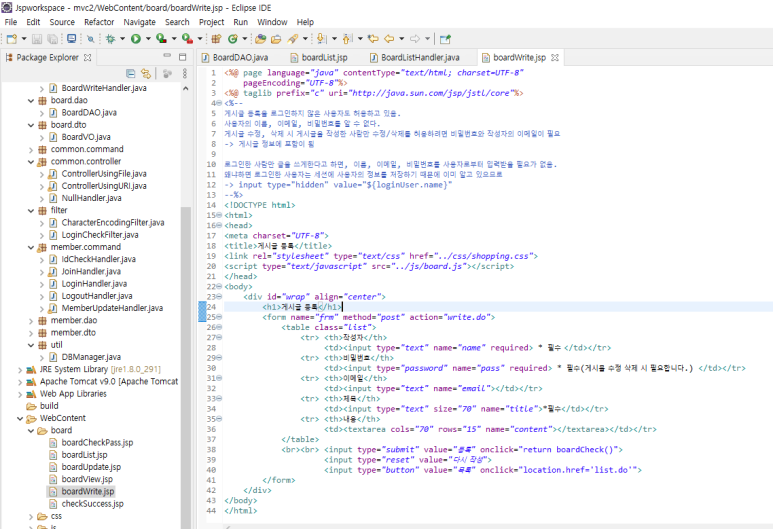
Task: Open the Project menu
Action: coord(211,22)
